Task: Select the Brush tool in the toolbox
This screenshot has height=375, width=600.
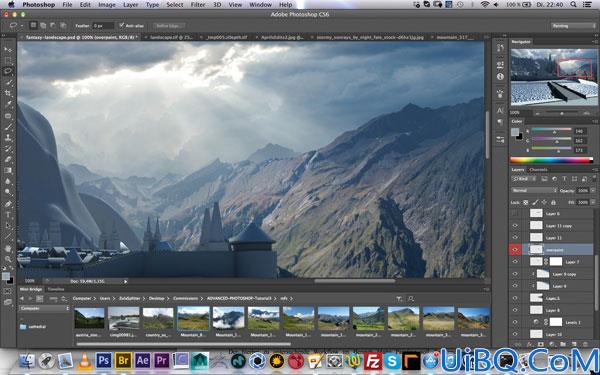Action: 8,127
